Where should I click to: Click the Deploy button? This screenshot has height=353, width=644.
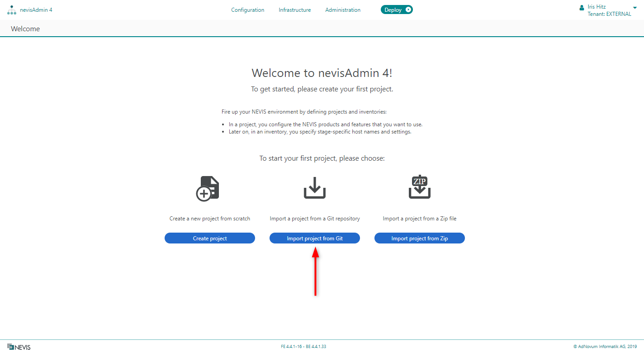397,10
